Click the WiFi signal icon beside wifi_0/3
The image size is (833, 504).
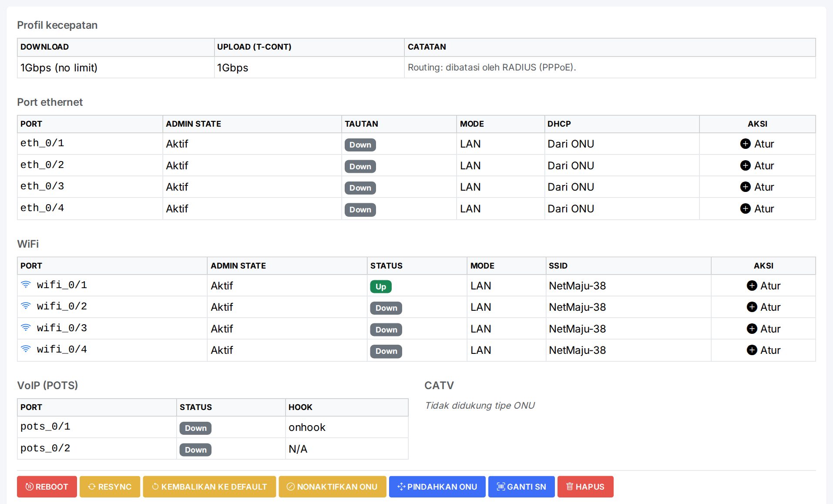click(x=26, y=328)
